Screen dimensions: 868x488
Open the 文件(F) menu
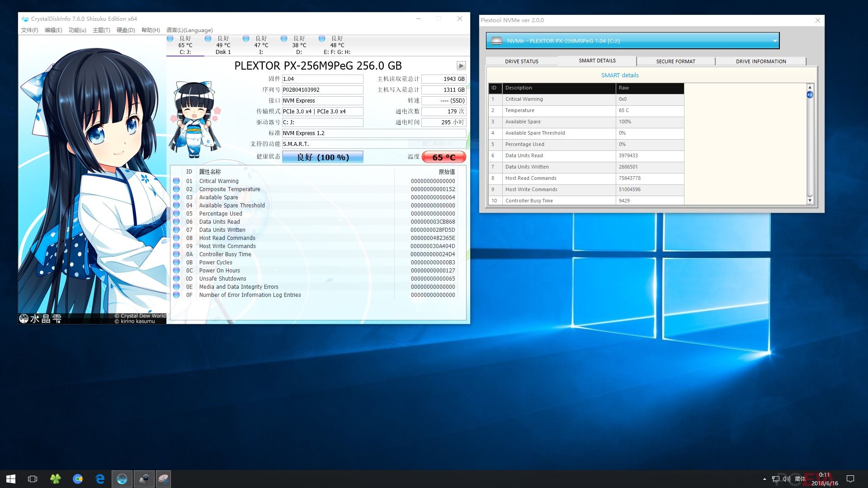(x=30, y=30)
